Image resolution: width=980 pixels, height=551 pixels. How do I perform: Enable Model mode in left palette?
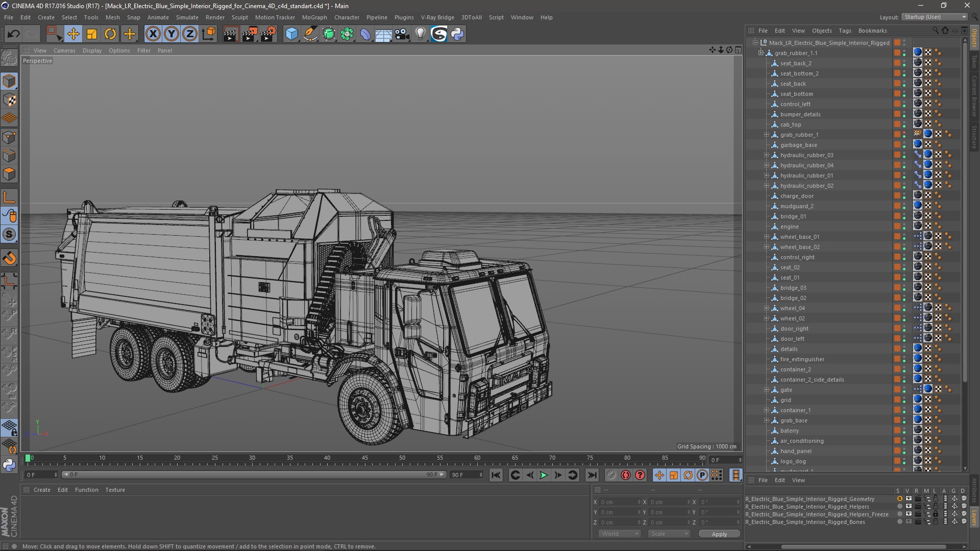pyautogui.click(x=9, y=82)
